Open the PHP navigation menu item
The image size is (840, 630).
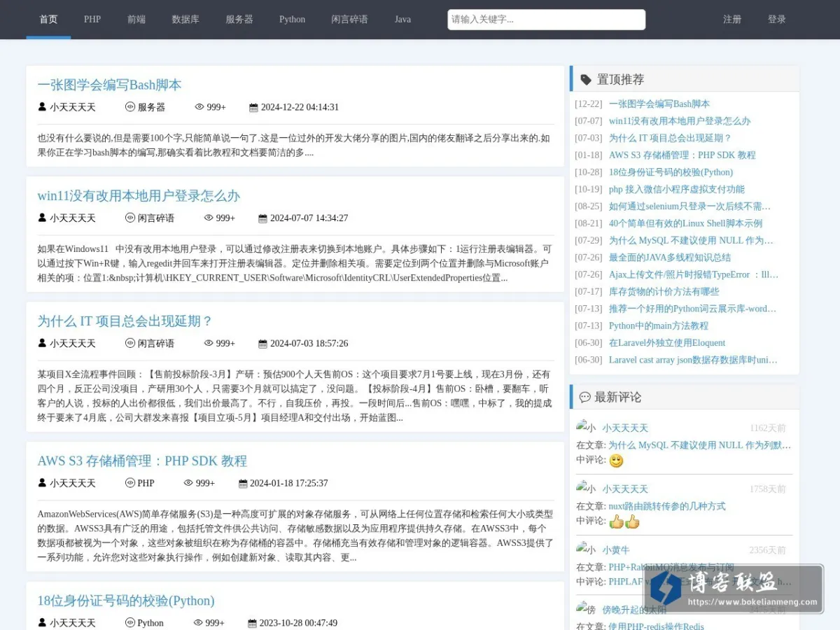[92, 19]
